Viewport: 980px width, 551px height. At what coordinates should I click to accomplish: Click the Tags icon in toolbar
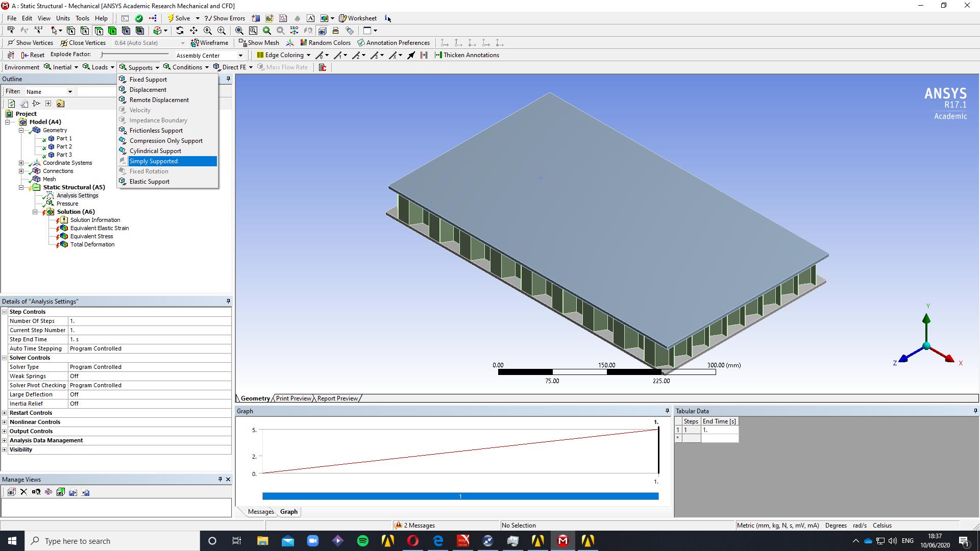(350, 31)
